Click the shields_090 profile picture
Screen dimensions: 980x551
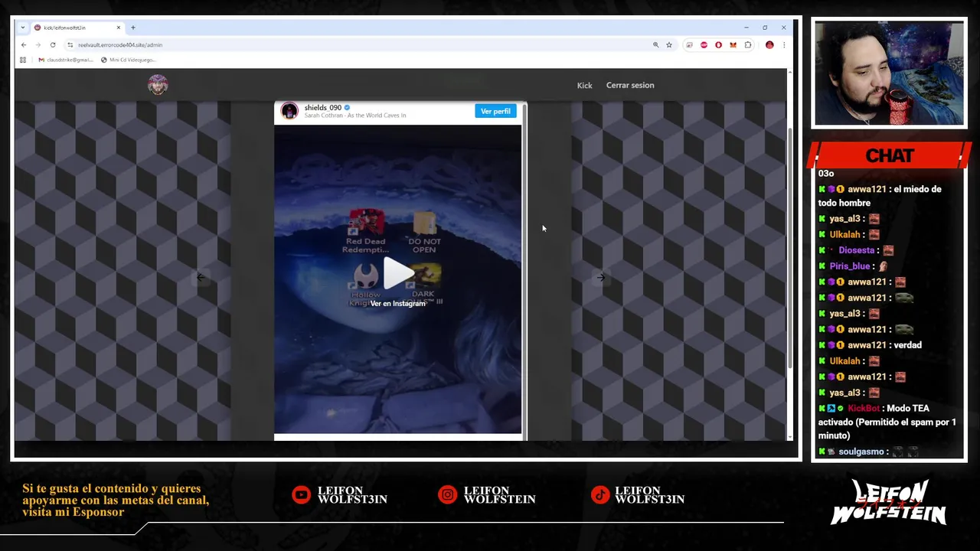(x=289, y=111)
